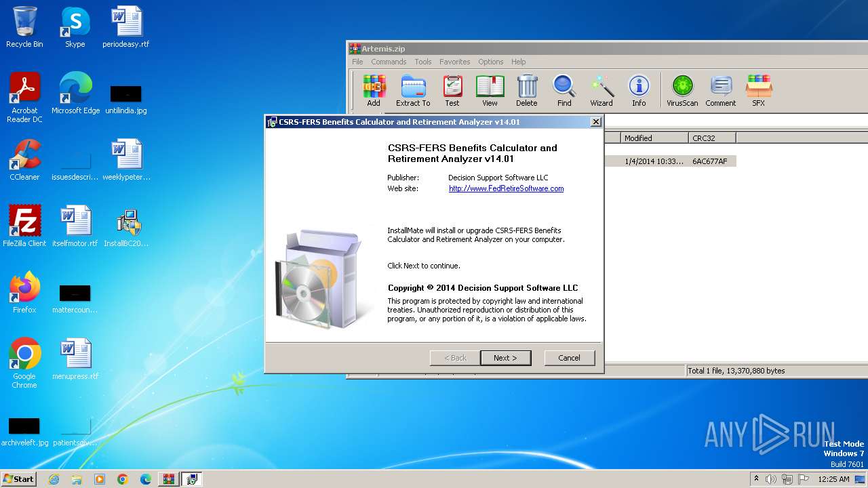868x488 pixels.
Task: Open the Tools menu
Action: point(423,62)
